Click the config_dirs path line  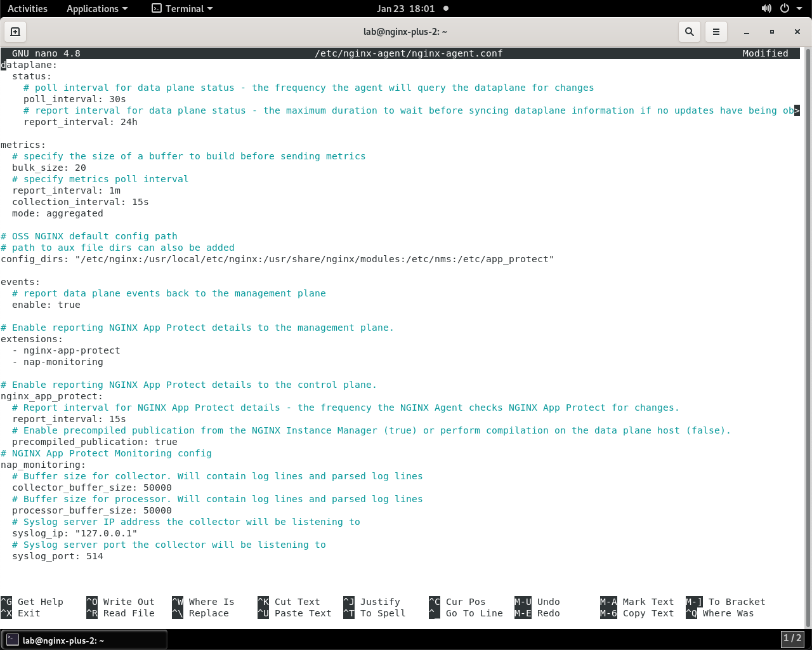click(277, 259)
